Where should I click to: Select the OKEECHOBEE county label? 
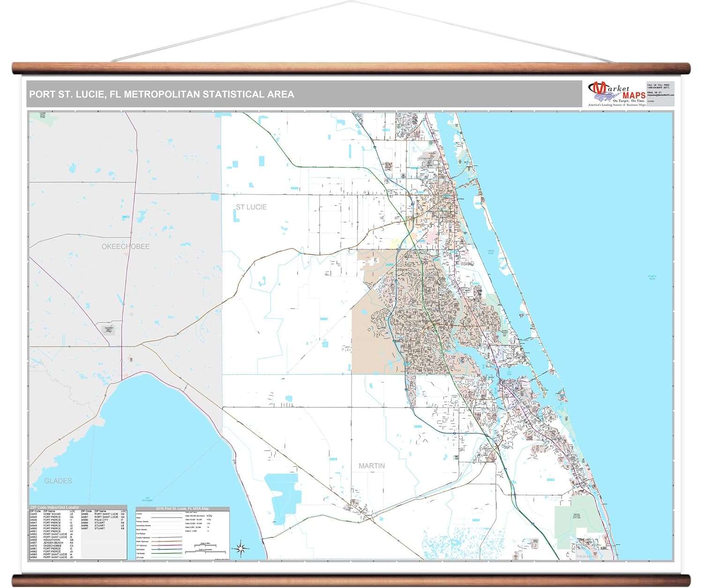(126, 247)
